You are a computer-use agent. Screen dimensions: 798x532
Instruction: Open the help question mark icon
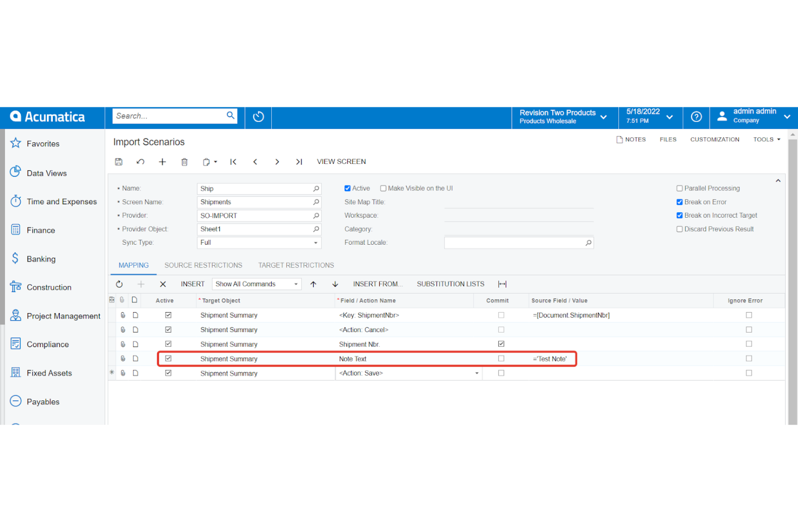click(x=696, y=117)
